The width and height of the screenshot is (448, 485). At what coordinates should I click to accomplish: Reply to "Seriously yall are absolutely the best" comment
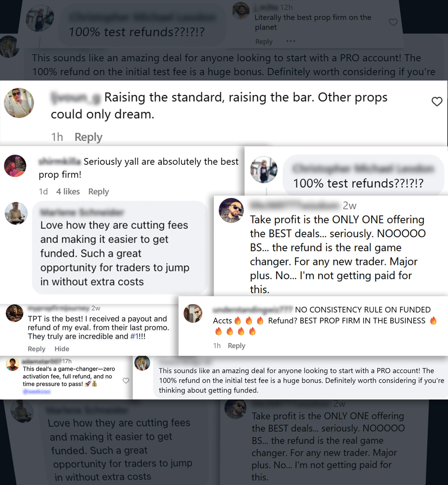click(98, 192)
